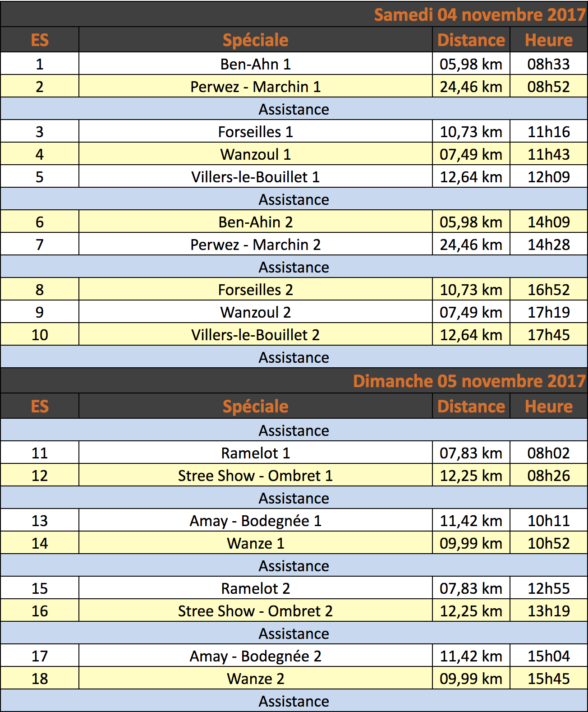Click the Forseilles 1 stage name
Screen dimensions: 588x712
(x=255, y=132)
